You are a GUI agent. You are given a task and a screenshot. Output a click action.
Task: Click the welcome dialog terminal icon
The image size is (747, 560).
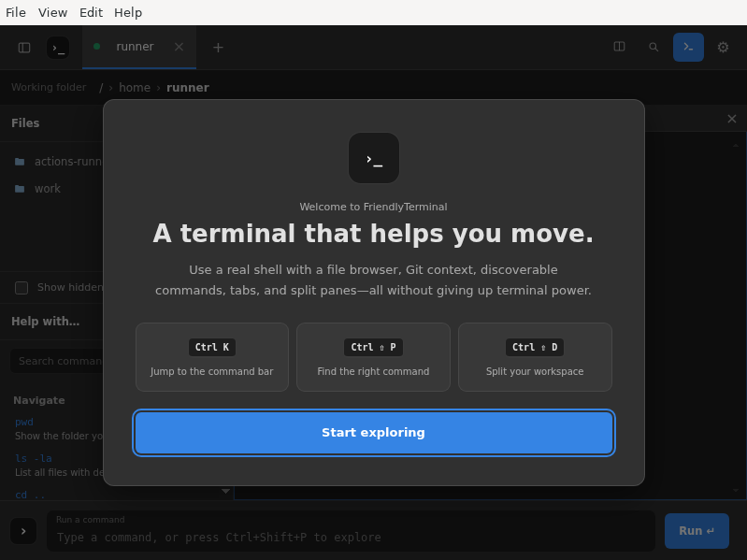coord(374,158)
